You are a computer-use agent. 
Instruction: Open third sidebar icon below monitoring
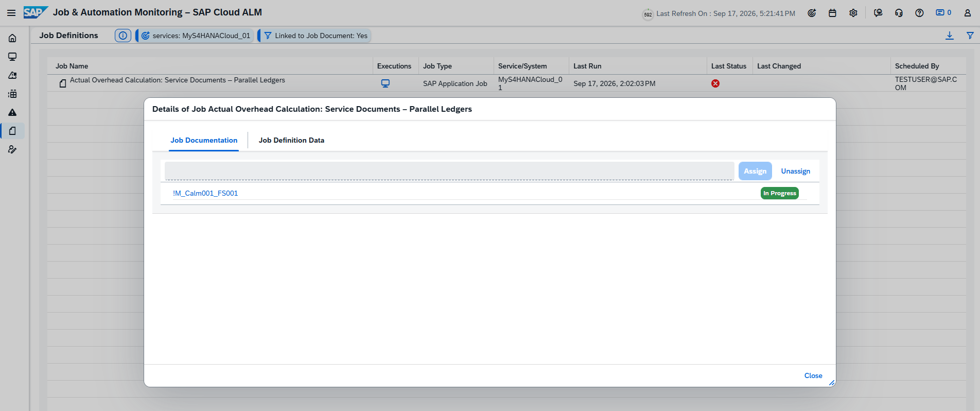tap(12, 75)
